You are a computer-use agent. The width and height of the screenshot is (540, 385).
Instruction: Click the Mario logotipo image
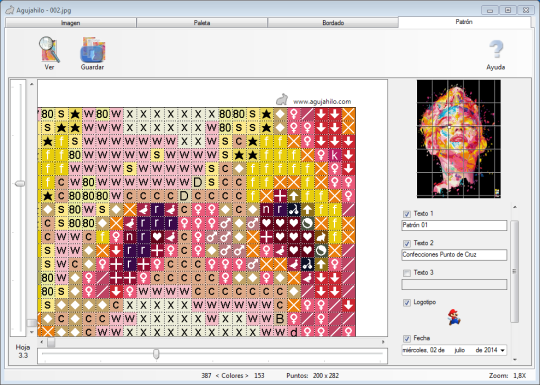coord(455,317)
